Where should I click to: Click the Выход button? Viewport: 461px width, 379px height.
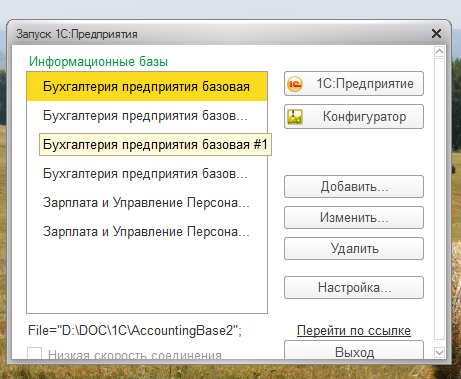354,351
